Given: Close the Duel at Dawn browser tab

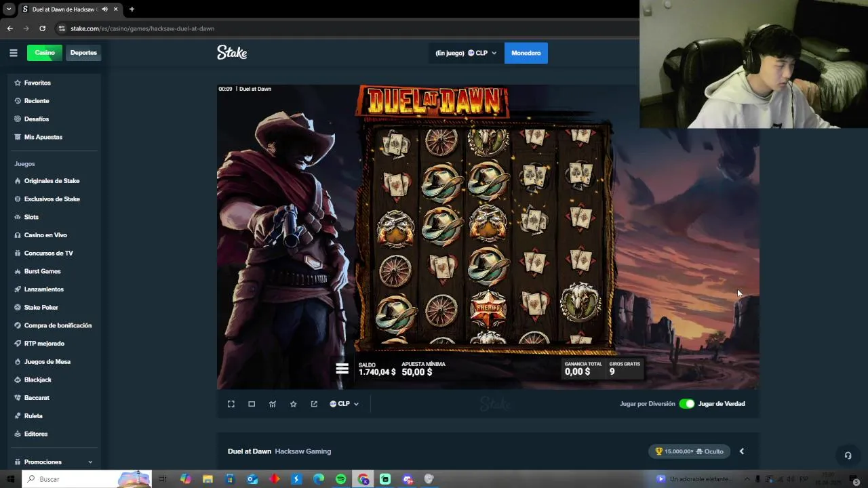Looking at the screenshot, I should coord(115,9).
